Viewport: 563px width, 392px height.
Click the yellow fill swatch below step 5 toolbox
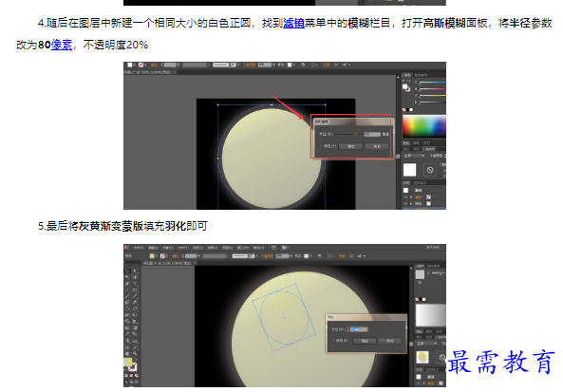click(x=127, y=361)
